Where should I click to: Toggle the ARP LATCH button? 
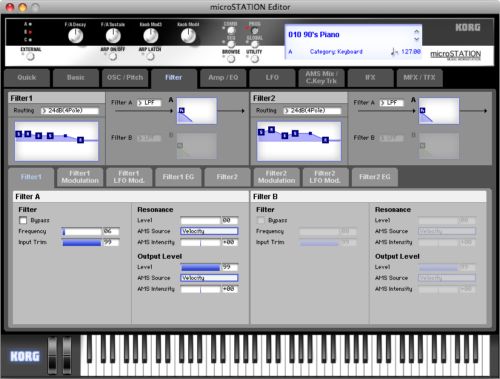click(x=150, y=57)
